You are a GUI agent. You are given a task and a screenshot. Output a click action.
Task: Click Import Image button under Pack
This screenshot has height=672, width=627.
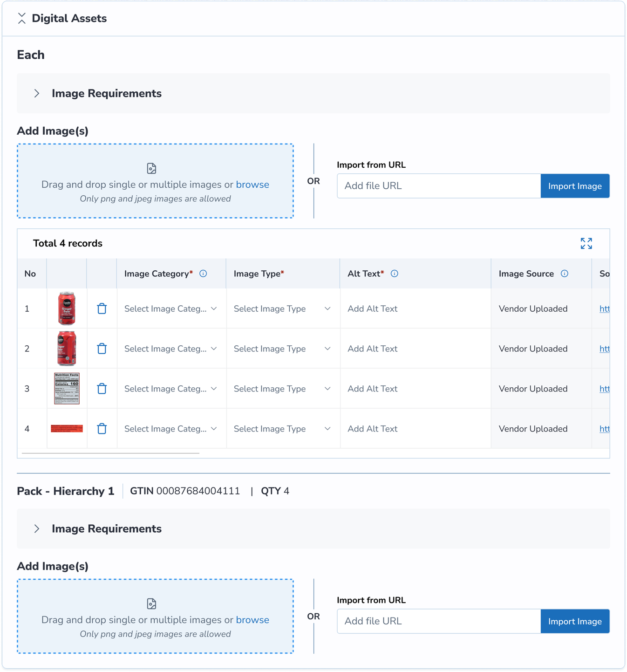[x=575, y=621]
